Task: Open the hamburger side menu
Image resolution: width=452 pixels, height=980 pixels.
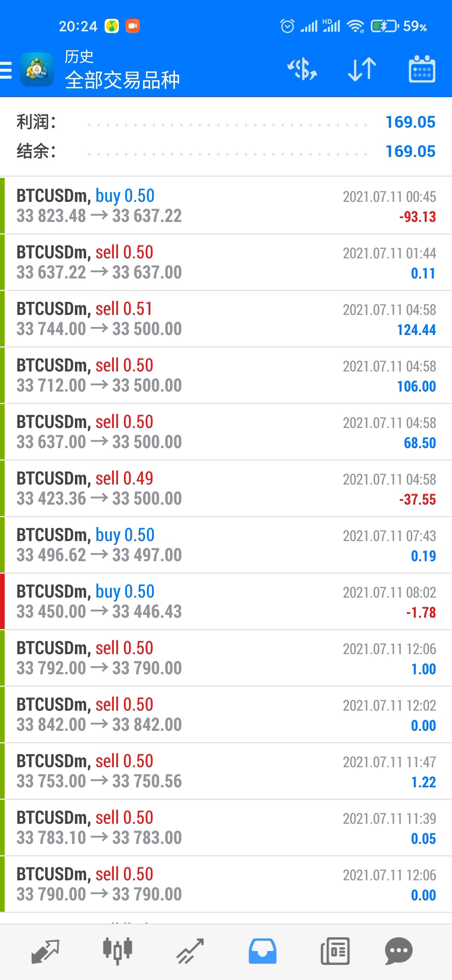Action: click(x=6, y=70)
